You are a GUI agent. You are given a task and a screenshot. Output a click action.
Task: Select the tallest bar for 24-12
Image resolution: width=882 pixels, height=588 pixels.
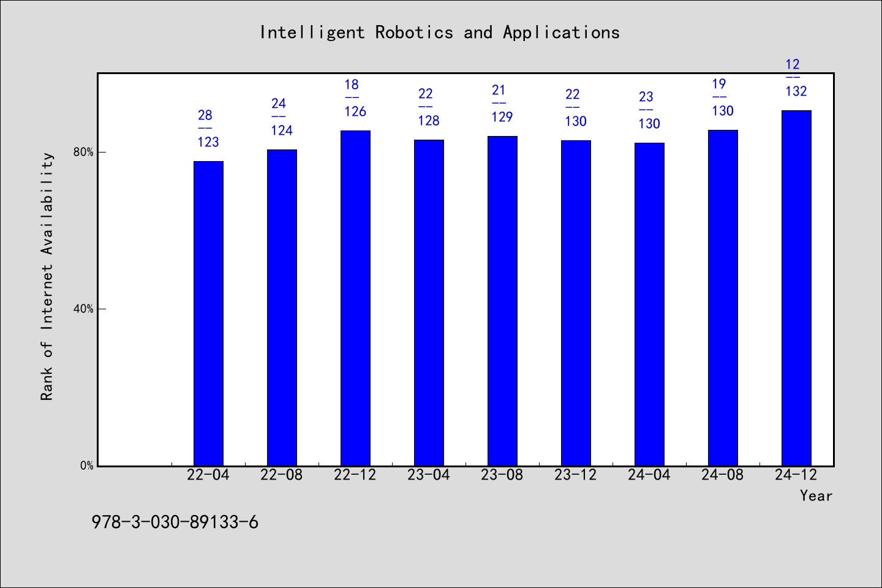[796, 288]
